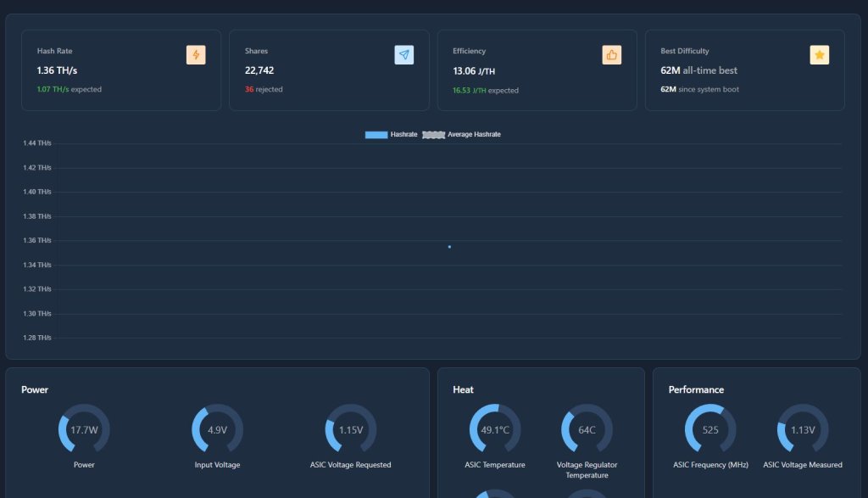Viewport: 868px width, 498px height.
Task: Click the 1.15V ASIC Voltage Requested gauge
Action: pyautogui.click(x=351, y=430)
